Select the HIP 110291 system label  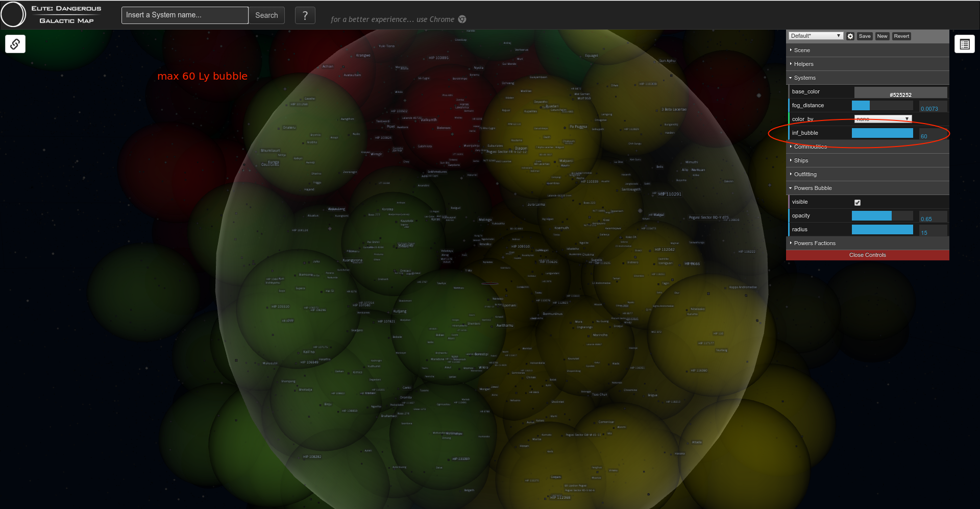click(670, 194)
